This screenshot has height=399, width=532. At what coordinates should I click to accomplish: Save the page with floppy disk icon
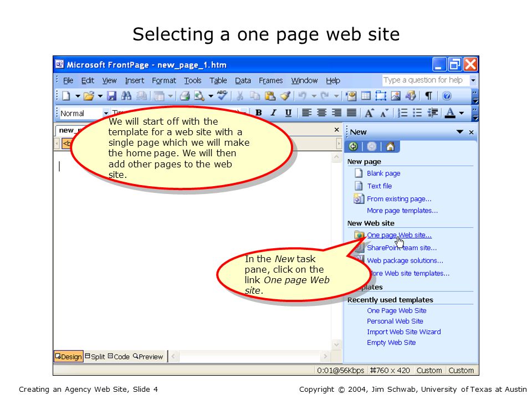click(x=111, y=96)
